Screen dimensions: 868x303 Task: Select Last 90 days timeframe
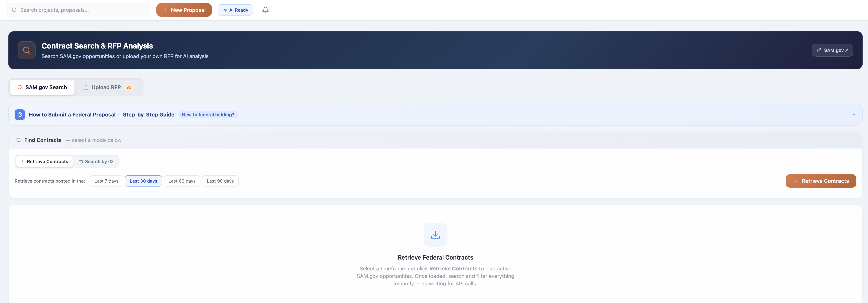coord(220,181)
